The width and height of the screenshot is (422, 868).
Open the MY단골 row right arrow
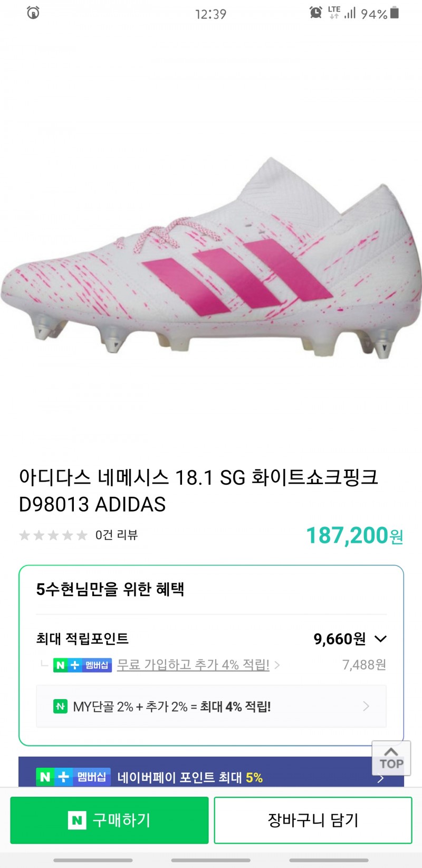pos(366,706)
